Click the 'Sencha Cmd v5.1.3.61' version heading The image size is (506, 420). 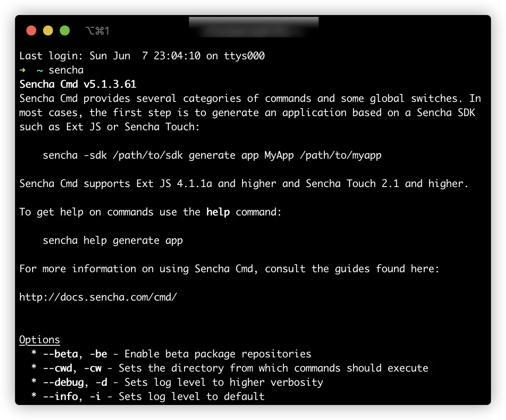(x=78, y=84)
